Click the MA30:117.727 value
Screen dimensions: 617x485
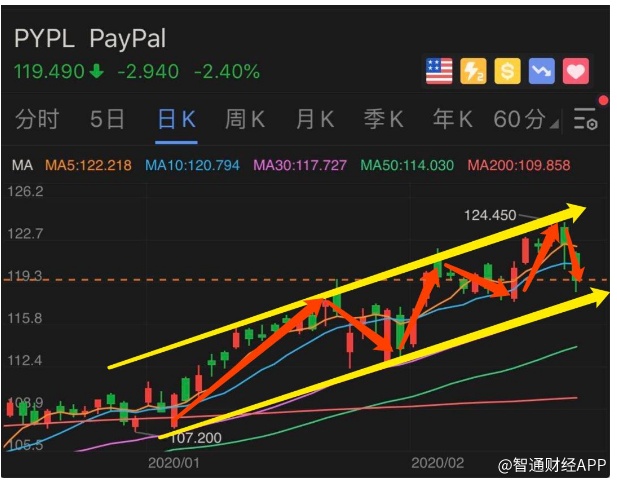300,165
